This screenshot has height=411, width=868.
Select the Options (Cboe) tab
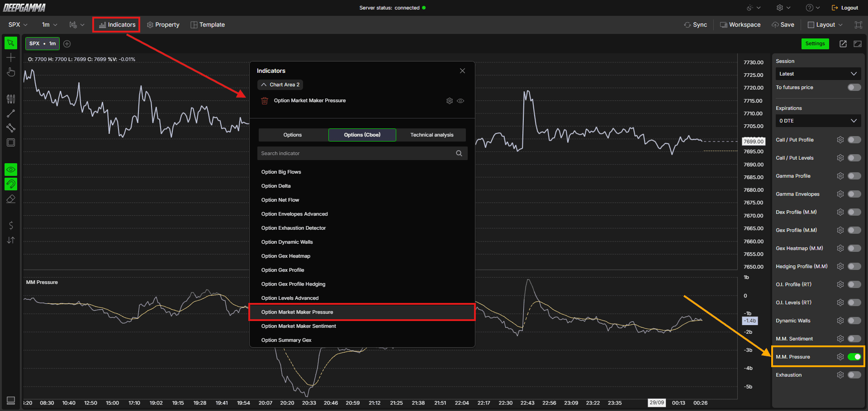click(x=362, y=135)
